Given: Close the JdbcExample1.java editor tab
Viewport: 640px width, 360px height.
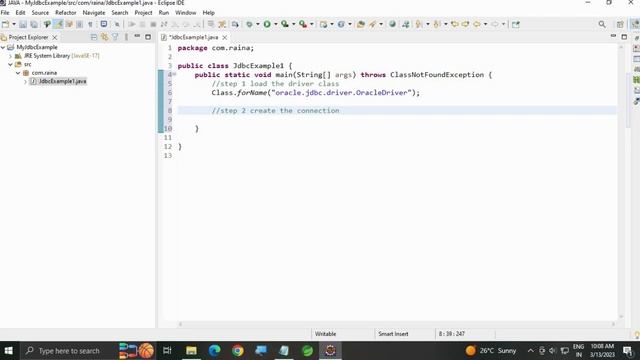Looking at the screenshot, I should (x=225, y=37).
